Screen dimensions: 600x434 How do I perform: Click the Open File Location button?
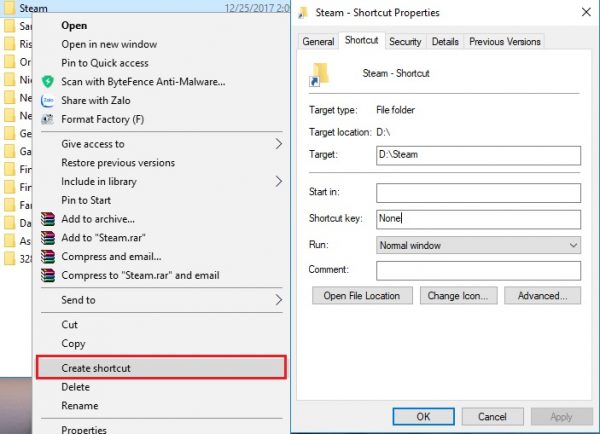click(x=362, y=295)
